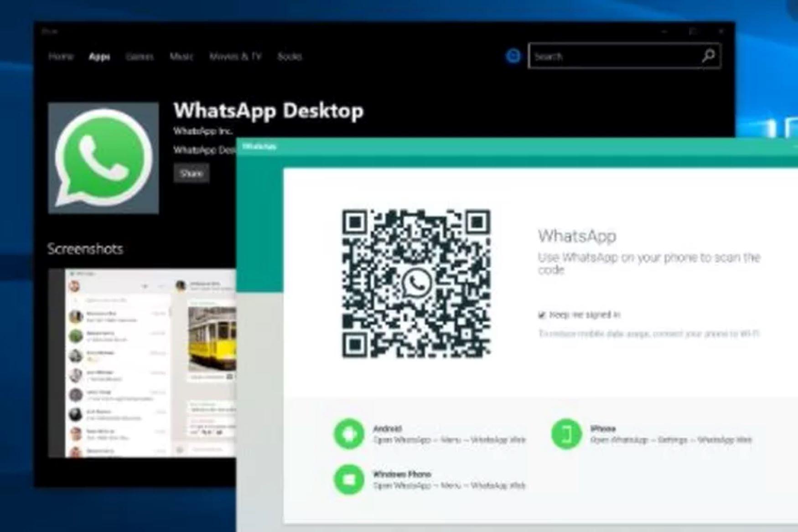The height and width of the screenshot is (532, 798).
Task: Open the Movies & TV section
Action: (x=236, y=57)
